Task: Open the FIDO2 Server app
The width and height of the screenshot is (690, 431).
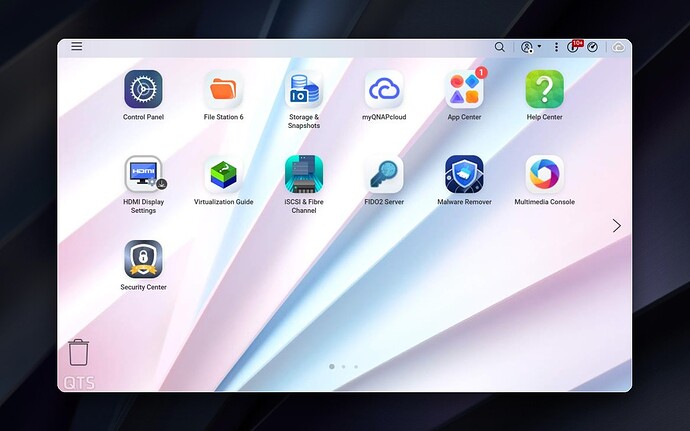Action: point(384,174)
